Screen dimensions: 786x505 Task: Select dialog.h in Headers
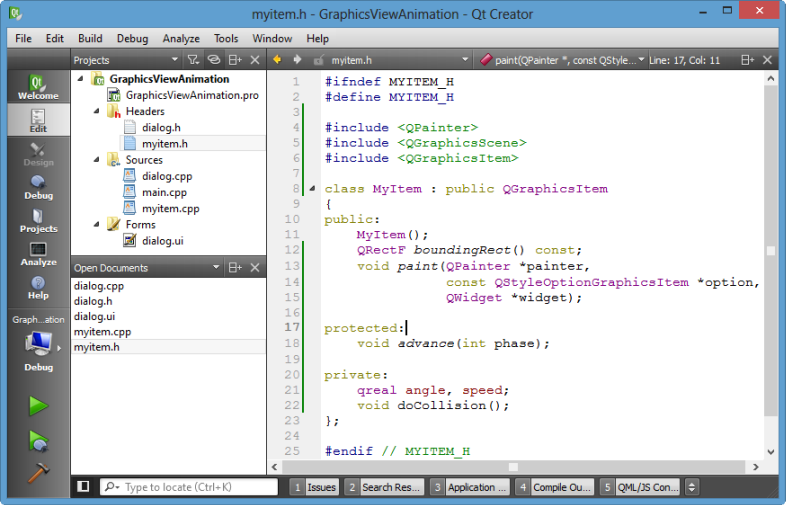pyautogui.click(x=161, y=127)
